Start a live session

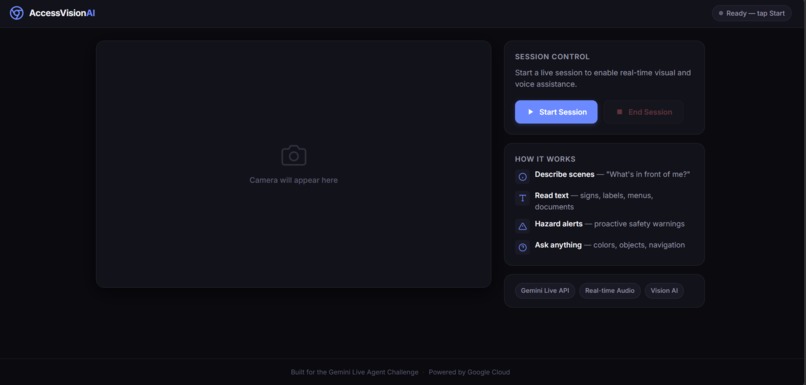tap(556, 112)
